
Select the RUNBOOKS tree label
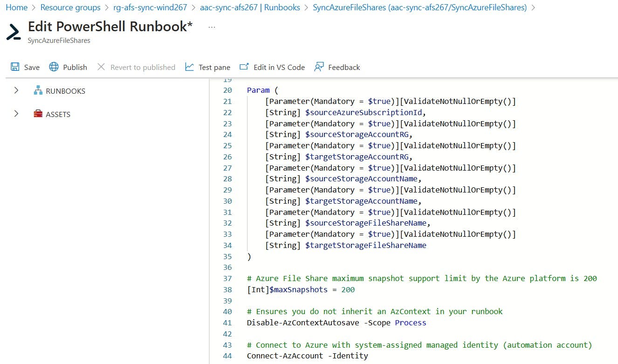[x=65, y=91]
